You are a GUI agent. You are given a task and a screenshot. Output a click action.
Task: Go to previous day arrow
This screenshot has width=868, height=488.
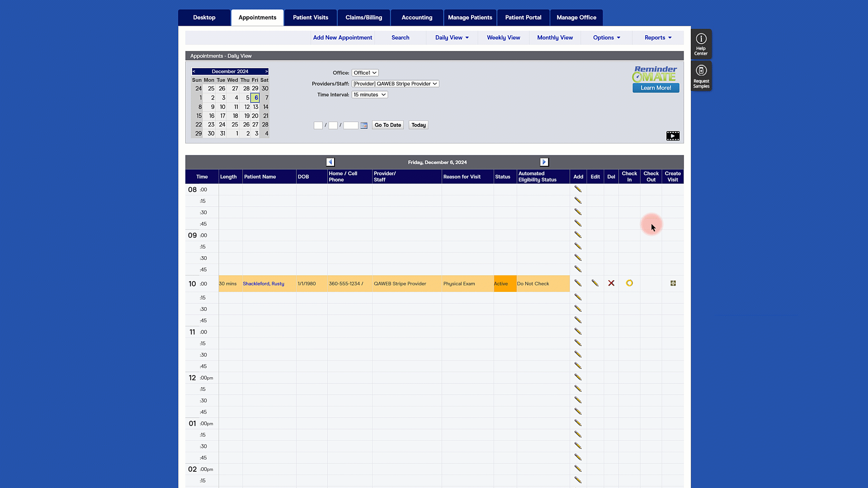pos(330,162)
